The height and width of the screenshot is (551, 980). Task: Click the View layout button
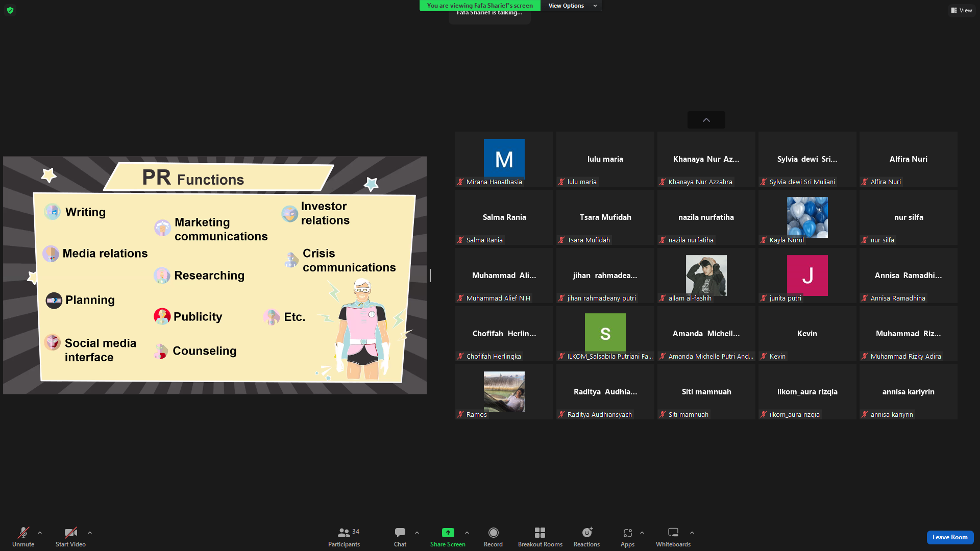[x=962, y=10]
